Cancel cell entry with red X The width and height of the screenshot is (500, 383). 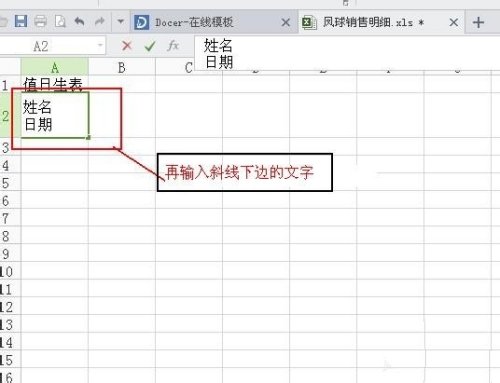[127, 45]
